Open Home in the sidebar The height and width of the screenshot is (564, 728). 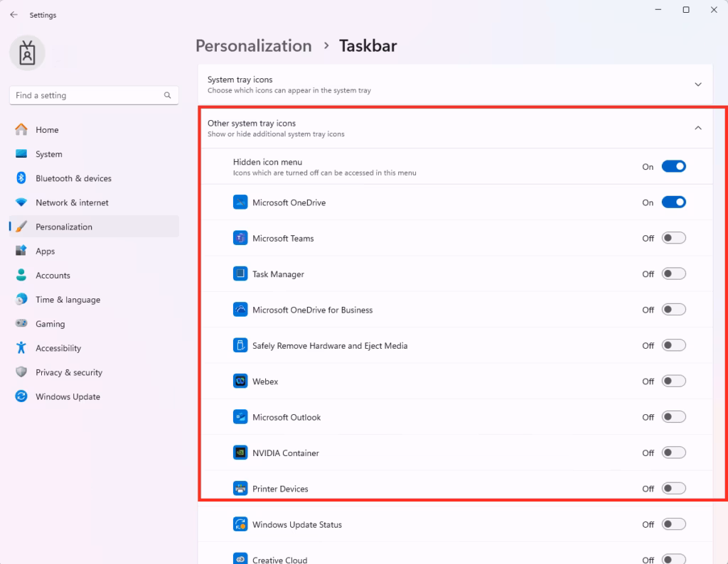(94, 130)
